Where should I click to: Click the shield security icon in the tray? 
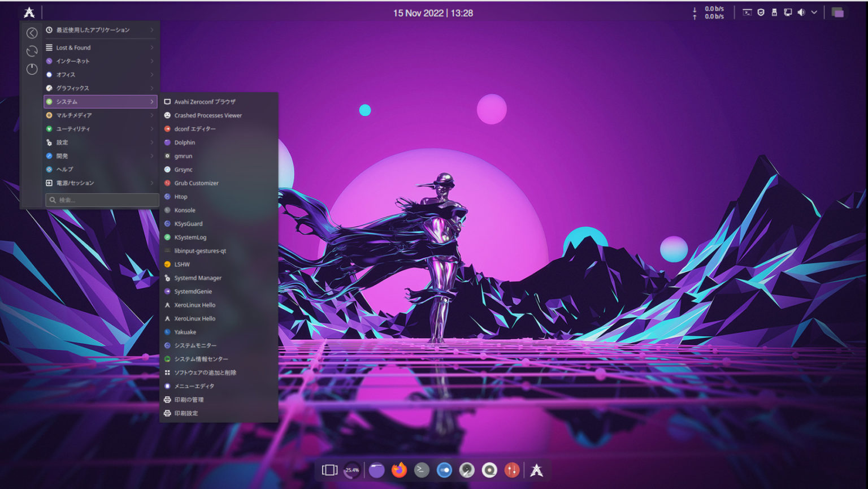coord(761,12)
